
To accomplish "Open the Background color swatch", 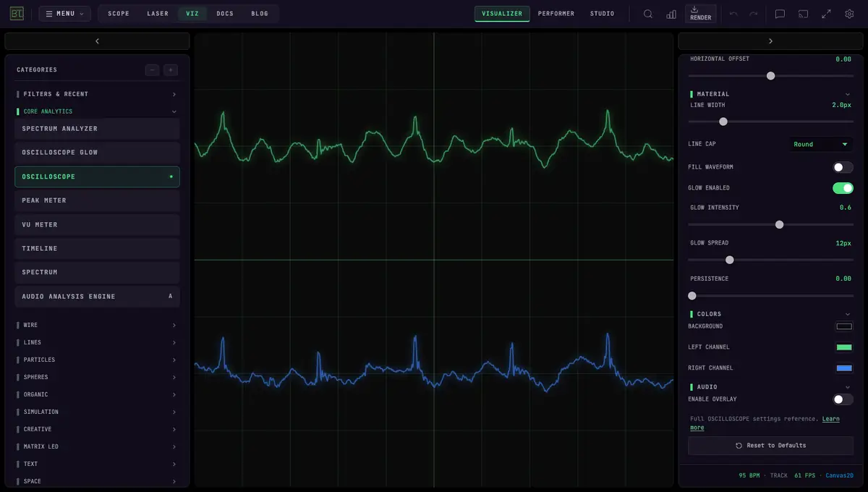I will point(844,326).
